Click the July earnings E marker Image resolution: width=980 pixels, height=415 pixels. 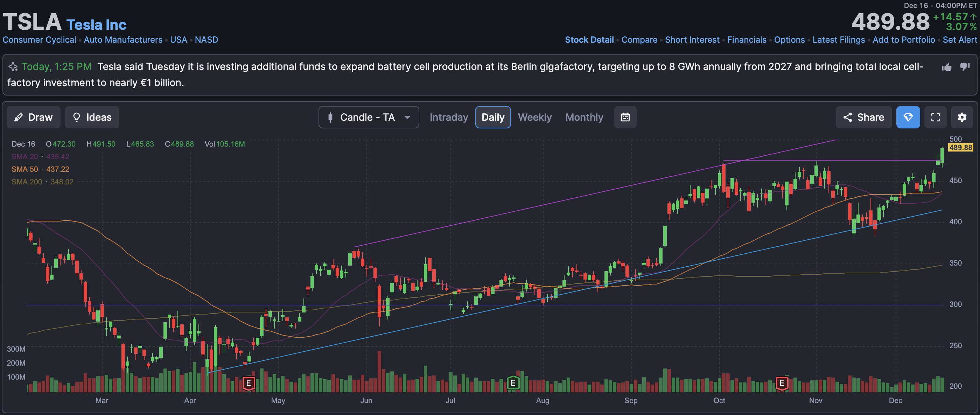point(513,383)
